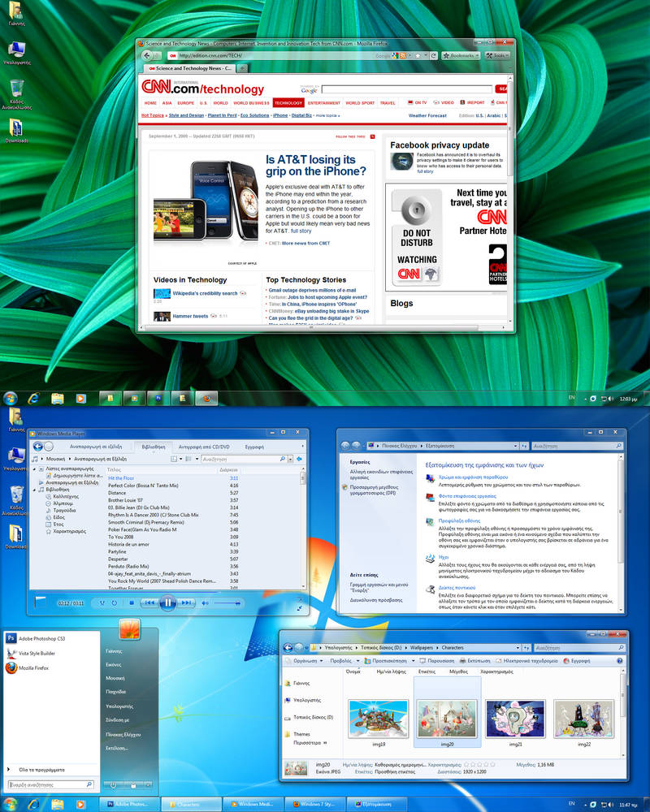Open Vista Style Builder from Start menu
The height and width of the screenshot is (812, 650).
click(51, 653)
